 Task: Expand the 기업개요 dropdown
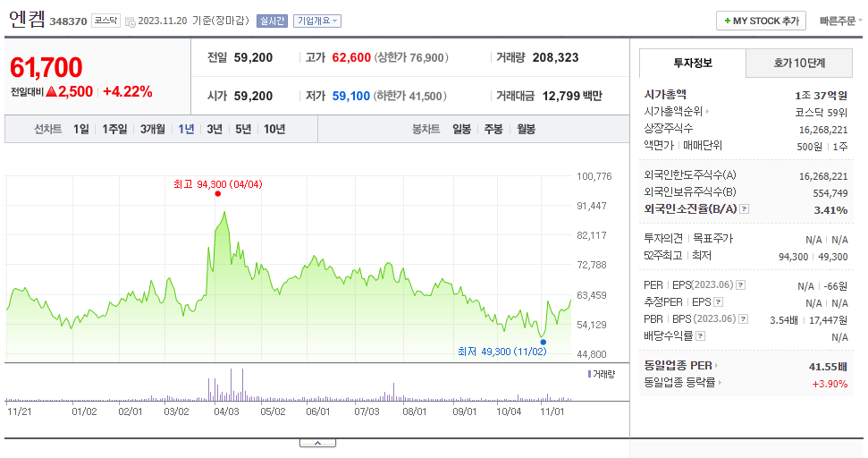point(317,21)
